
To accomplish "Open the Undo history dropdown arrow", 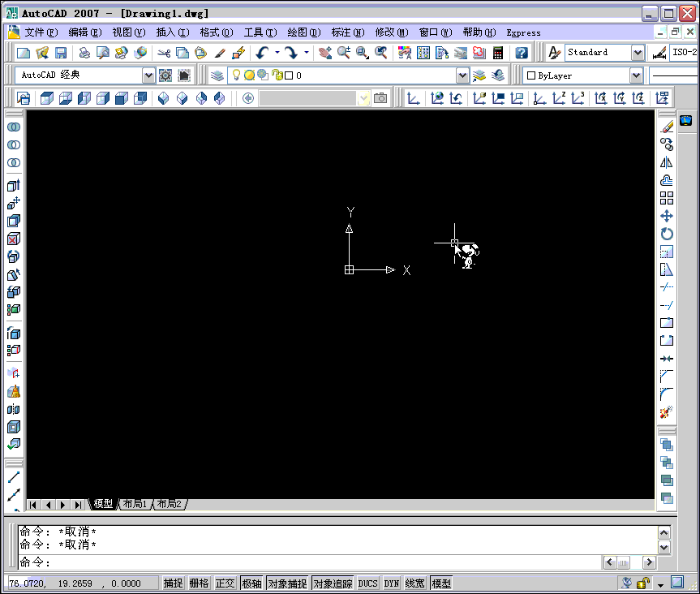I will coord(277,53).
